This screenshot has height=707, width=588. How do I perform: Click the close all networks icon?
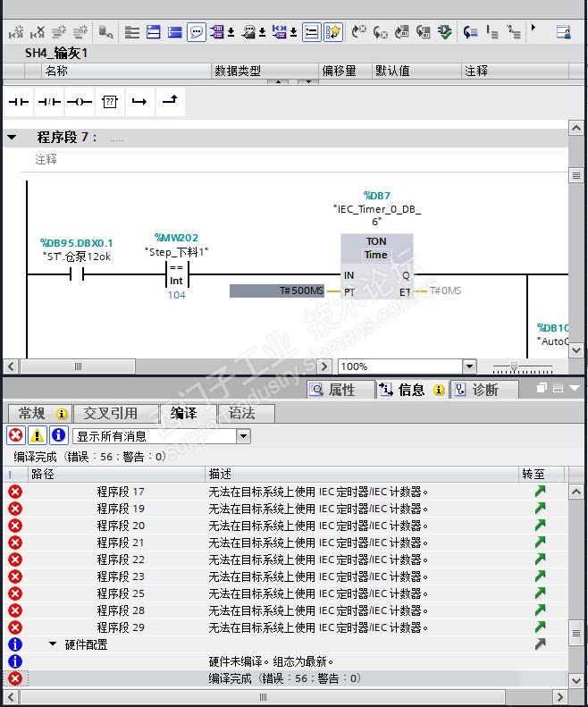[154, 32]
